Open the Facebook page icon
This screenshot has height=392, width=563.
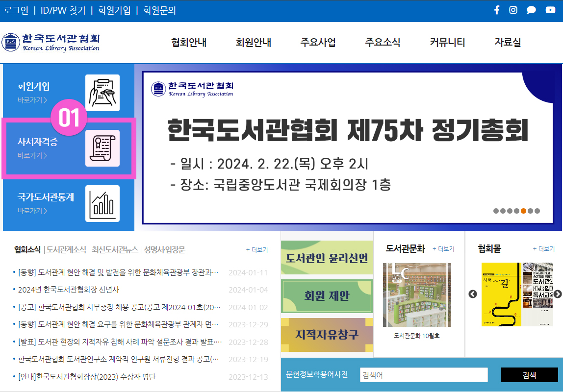497,10
